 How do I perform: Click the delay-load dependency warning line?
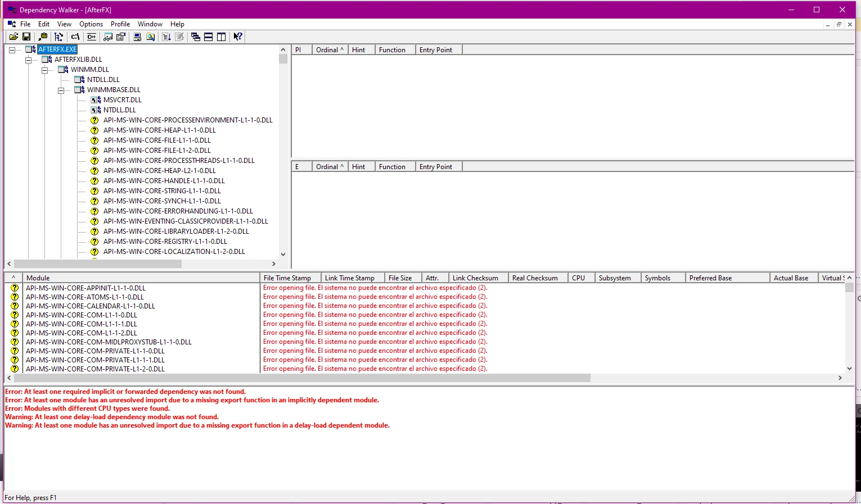coord(112,417)
